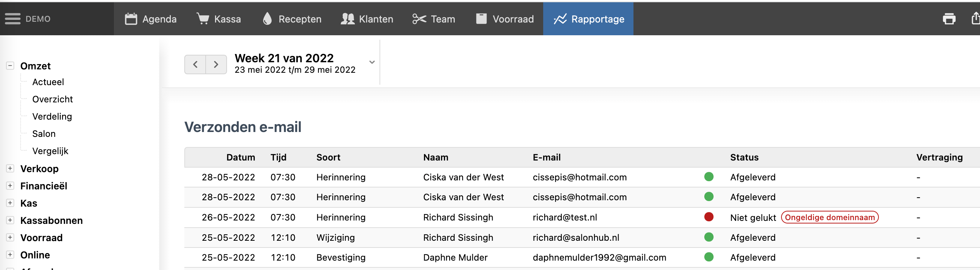Image resolution: width=980 pixels, height=270 pixels.
Task: Click the Voorraad box icon
Action: 481,19
